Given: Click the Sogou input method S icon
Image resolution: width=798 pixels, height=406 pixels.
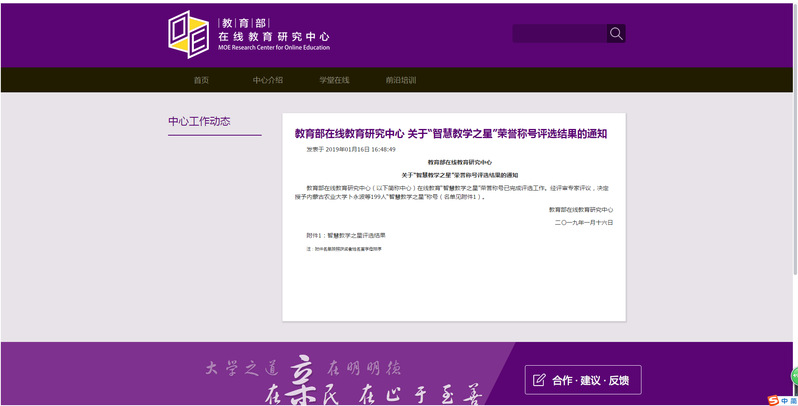Looking at the screenshot, I should pos(772,399).
